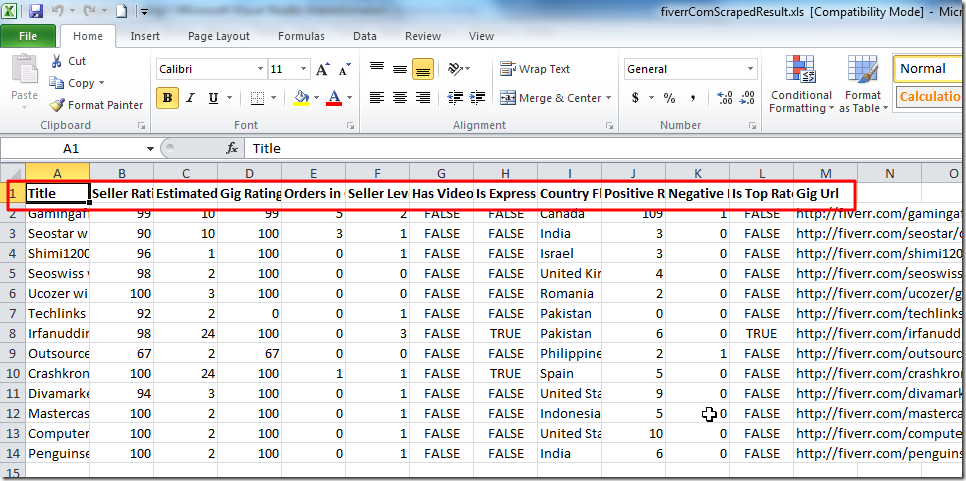The image size is (966, 481).
Task: Select the Calculation cell style
Action: pyautogui.click(x=930, y=96)
